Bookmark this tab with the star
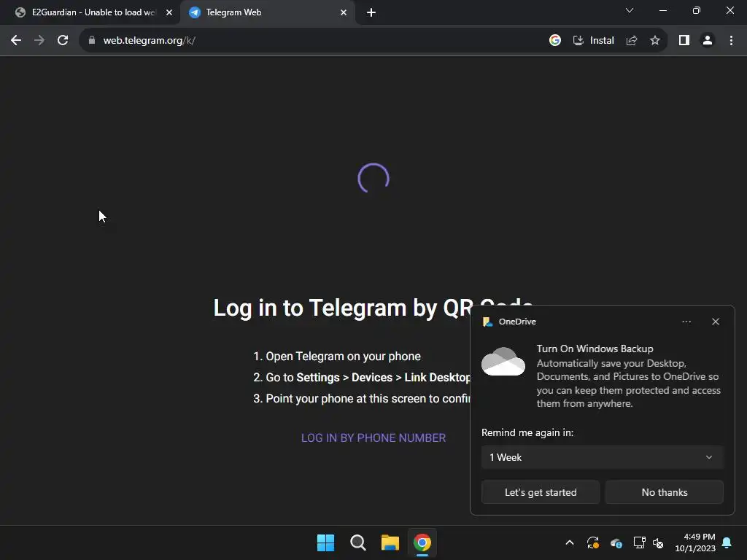Viewport: 747px width, 560px height. [x=655, y=41]
